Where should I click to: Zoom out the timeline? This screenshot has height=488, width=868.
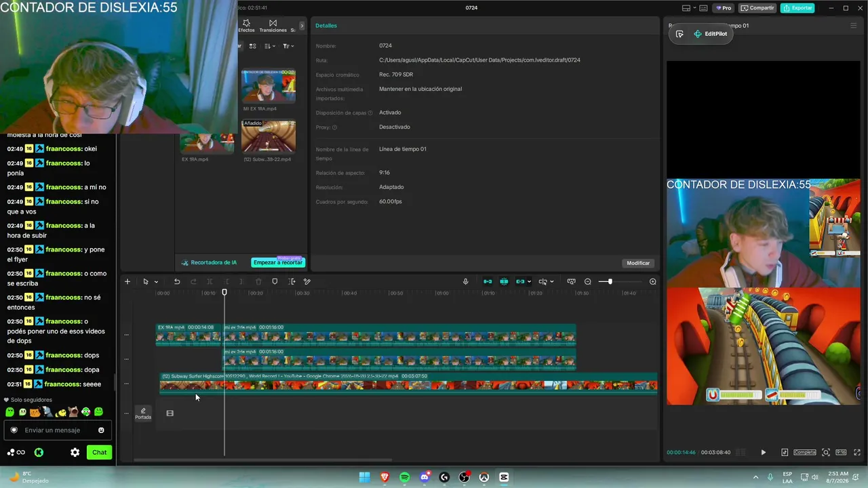pos(588,281)
